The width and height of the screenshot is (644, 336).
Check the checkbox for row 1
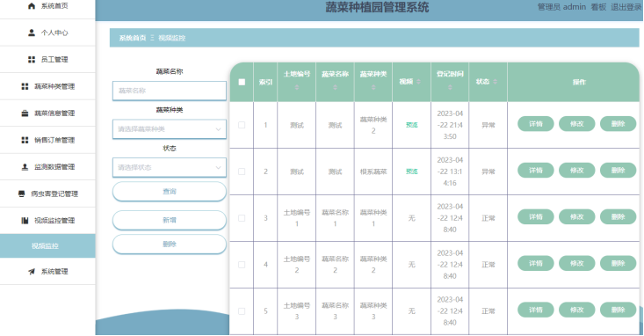point(242,125)
